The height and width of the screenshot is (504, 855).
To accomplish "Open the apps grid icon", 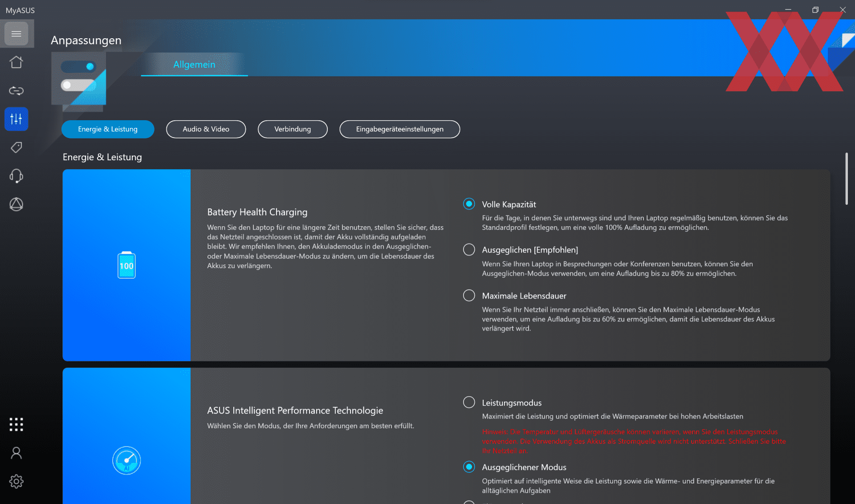I will tap(16, 424).
